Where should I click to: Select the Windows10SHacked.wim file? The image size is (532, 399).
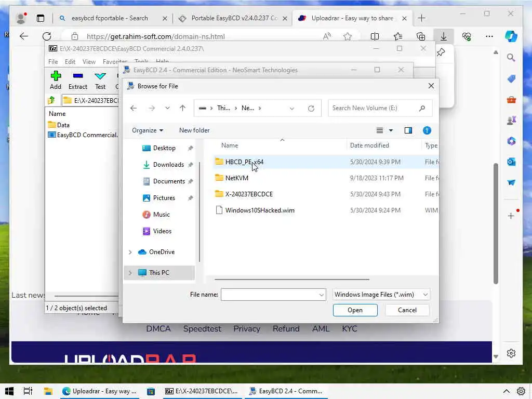pos(260,210)
